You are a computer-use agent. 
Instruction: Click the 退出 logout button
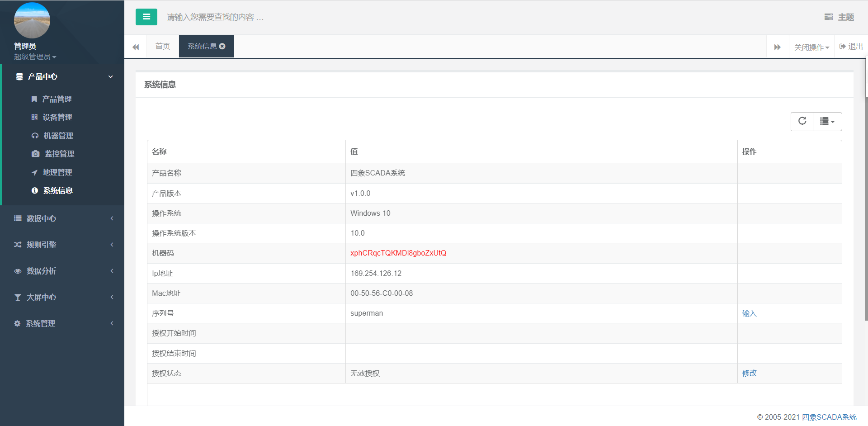coord(851,47)
